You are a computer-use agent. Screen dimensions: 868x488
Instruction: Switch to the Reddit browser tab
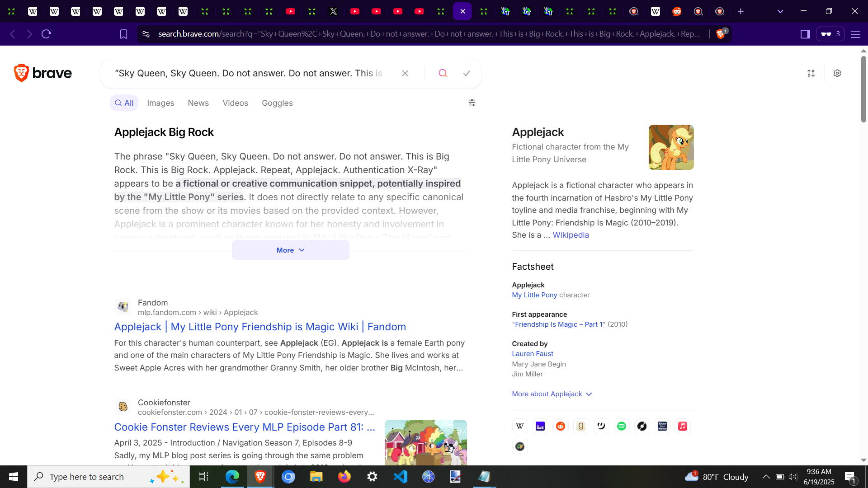pyautogui.click(x=677, y=11)
